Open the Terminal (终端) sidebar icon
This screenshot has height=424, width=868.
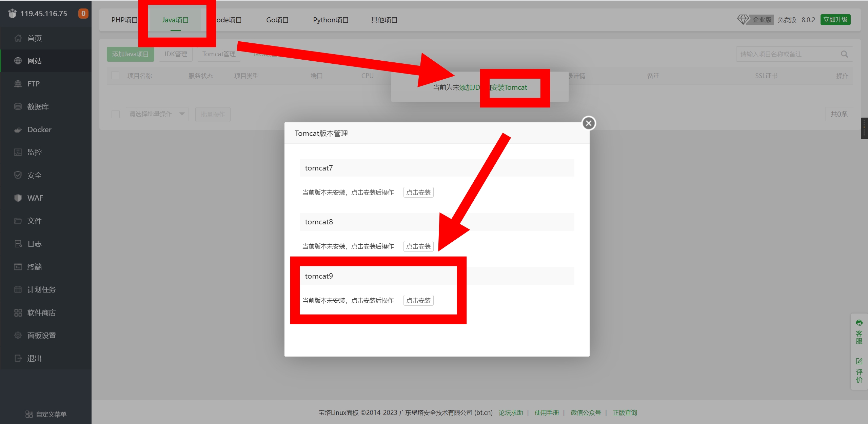pos(18,267)
